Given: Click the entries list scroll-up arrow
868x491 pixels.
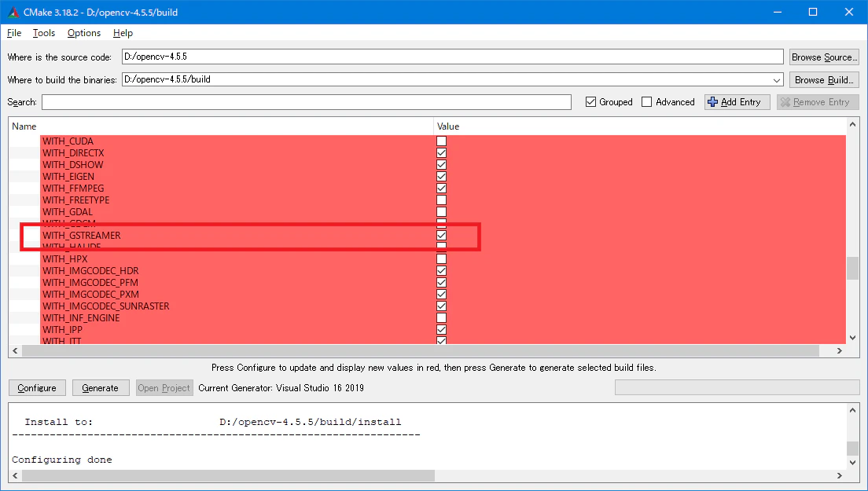Looking at the screenshot, I should (x=852, y=124).
